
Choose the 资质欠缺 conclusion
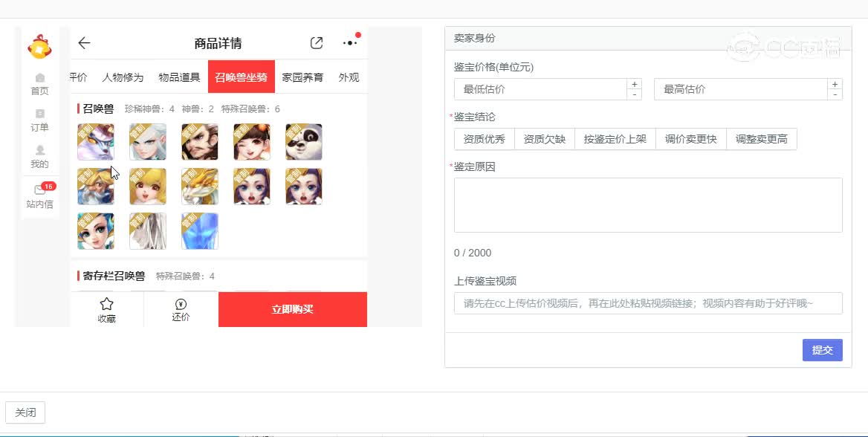(545, 139)
